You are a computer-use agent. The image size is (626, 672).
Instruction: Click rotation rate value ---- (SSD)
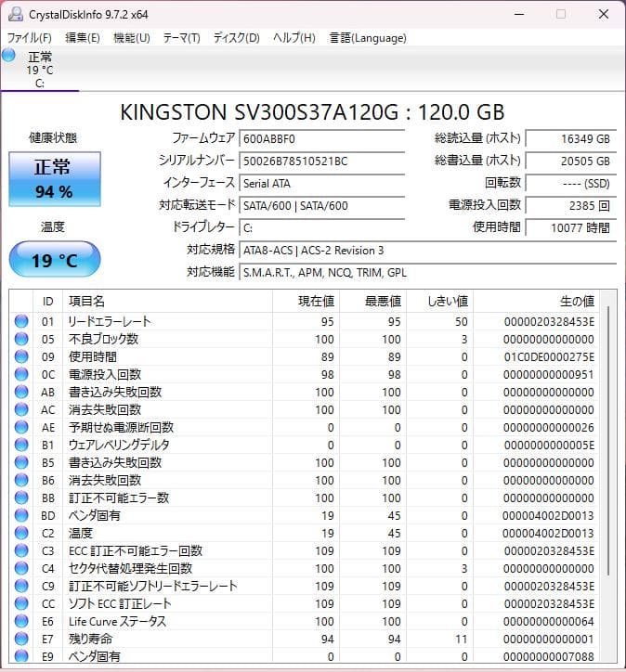tap(571, 184)
